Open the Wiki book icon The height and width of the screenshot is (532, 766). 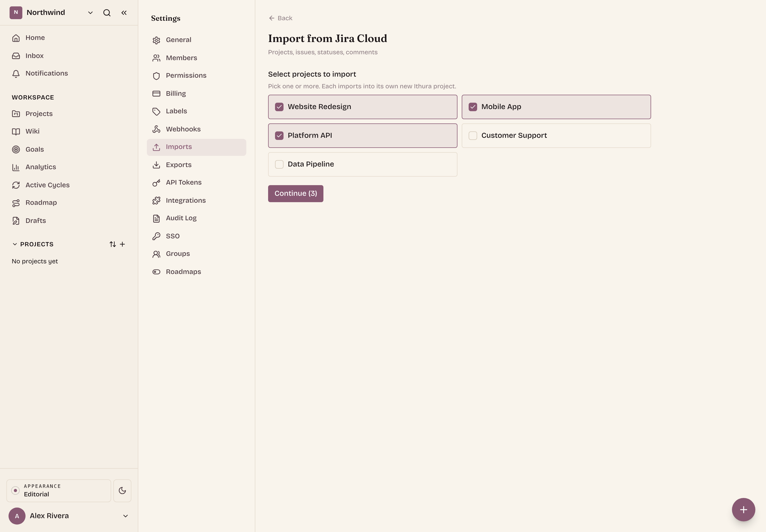16,131
